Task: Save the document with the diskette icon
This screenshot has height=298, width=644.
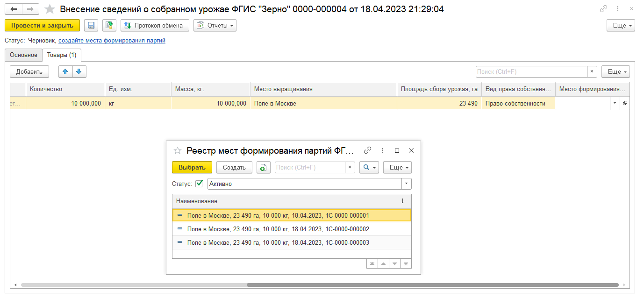Action: click(x=91, y=25)
